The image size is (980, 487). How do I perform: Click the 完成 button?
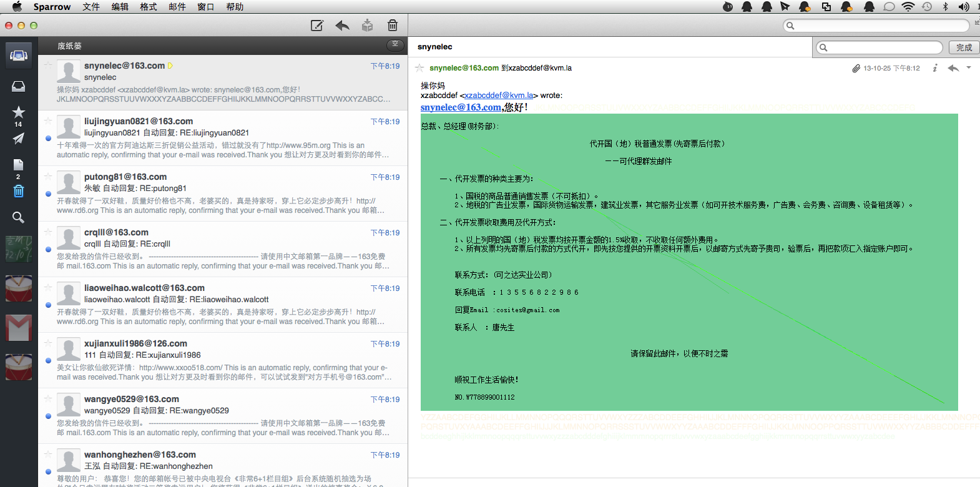click(x=964, y=47)
